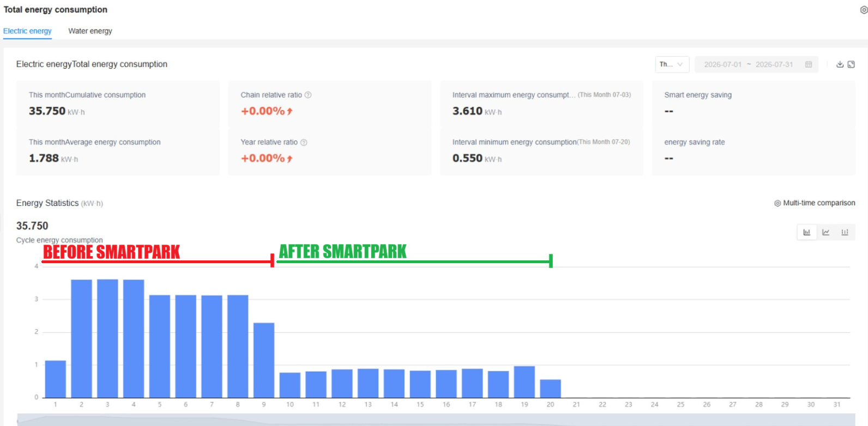This screenshot has width=868, height=426.
Task: Click This monthAverage energy consumption label
Action: coord(95,142)
